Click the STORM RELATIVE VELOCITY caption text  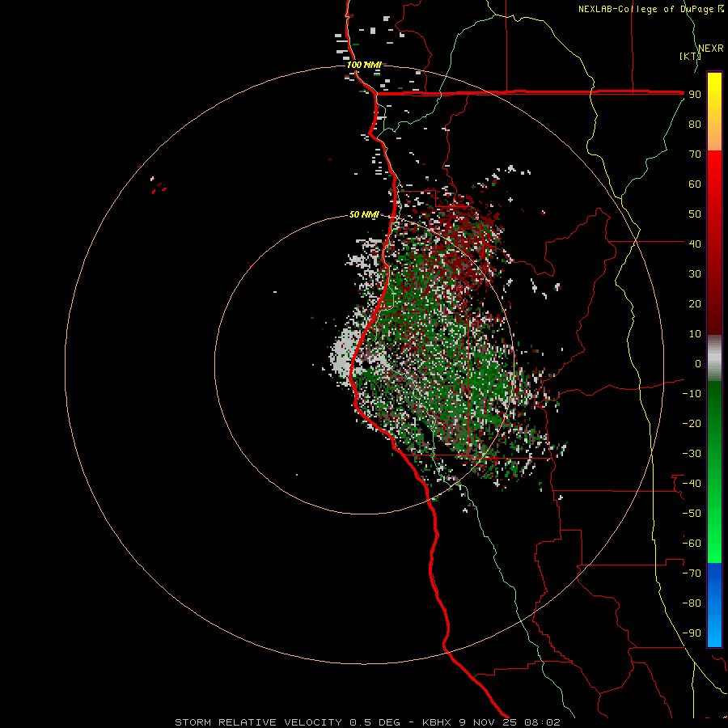[259, 722]
